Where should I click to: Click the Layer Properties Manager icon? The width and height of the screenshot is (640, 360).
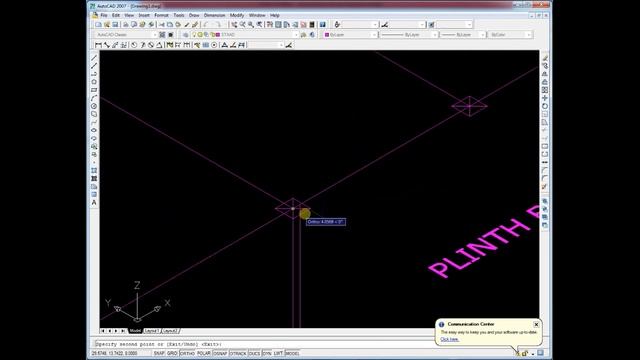point(186,35)
